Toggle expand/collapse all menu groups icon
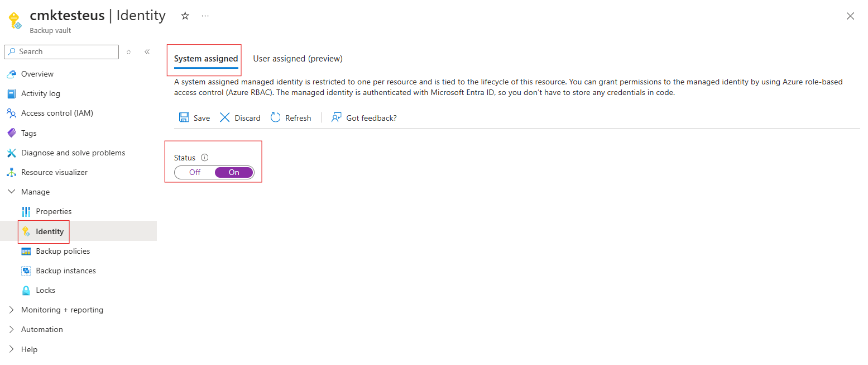The width and height of the screenshot is (868, 365). [128, 51]
